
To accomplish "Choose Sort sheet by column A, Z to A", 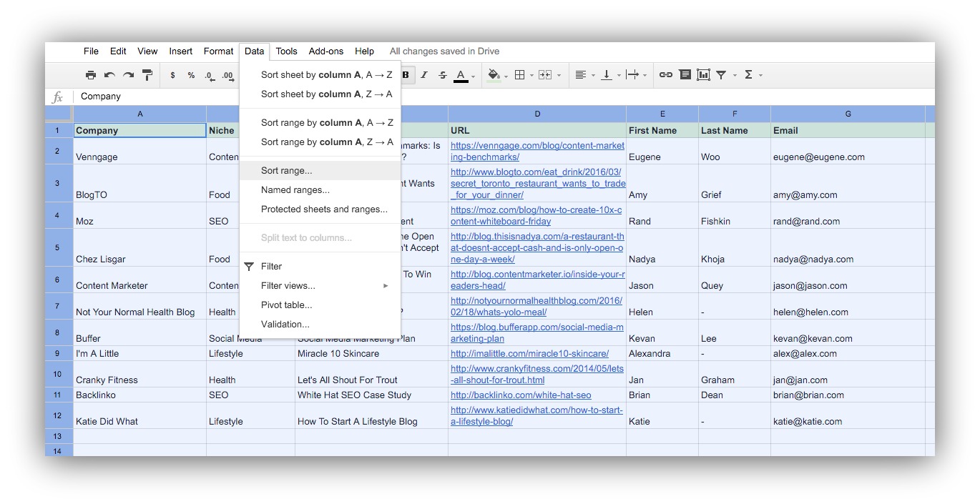I will [320, 94].
